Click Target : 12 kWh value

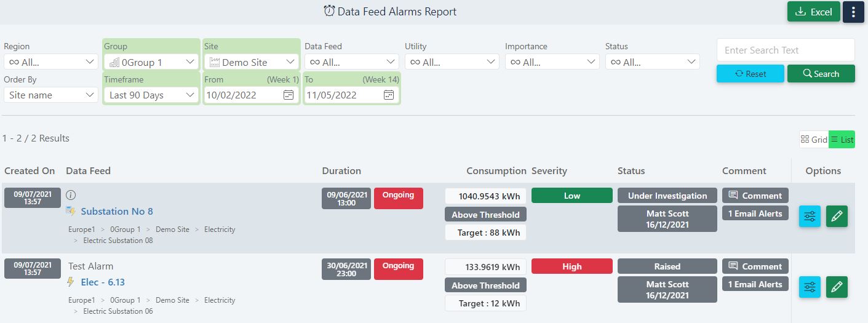click(486, 303)
